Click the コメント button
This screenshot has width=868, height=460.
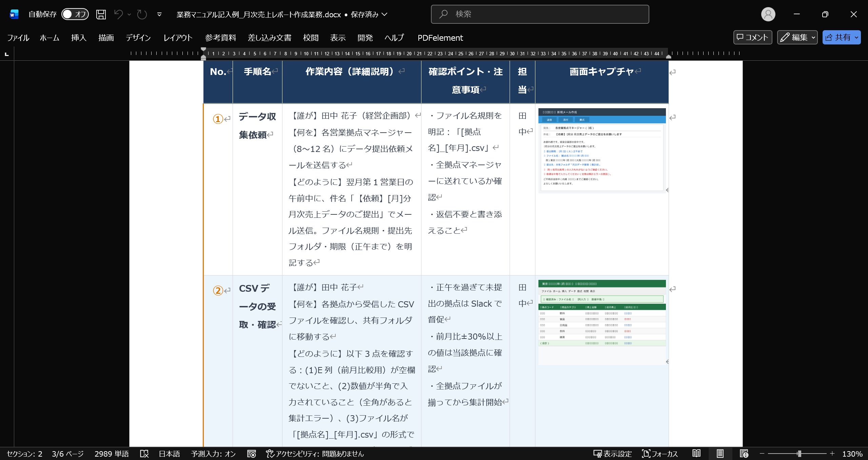click(x=752, y=37)
